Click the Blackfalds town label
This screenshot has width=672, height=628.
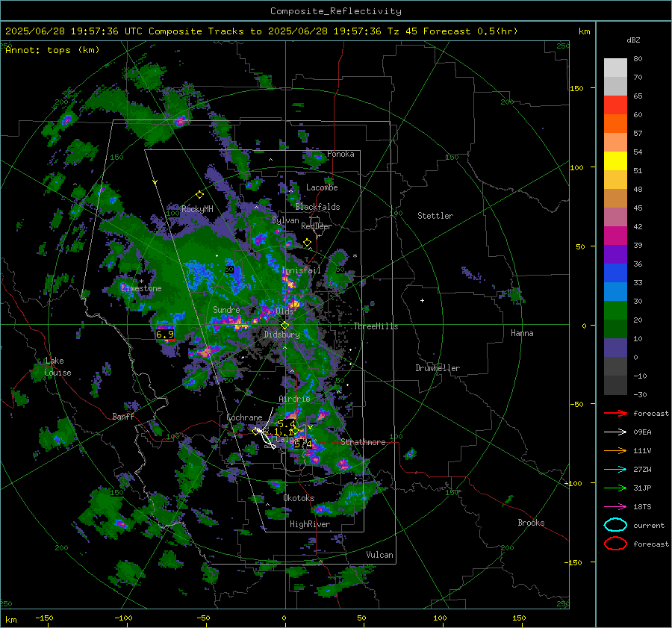click(x=317, y=207)
